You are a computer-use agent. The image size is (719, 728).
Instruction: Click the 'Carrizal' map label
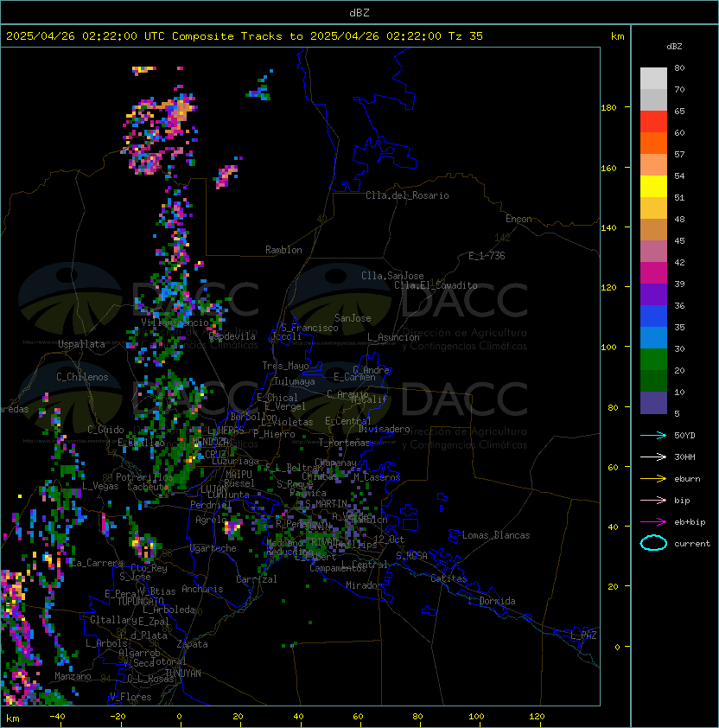coord(256,579)
